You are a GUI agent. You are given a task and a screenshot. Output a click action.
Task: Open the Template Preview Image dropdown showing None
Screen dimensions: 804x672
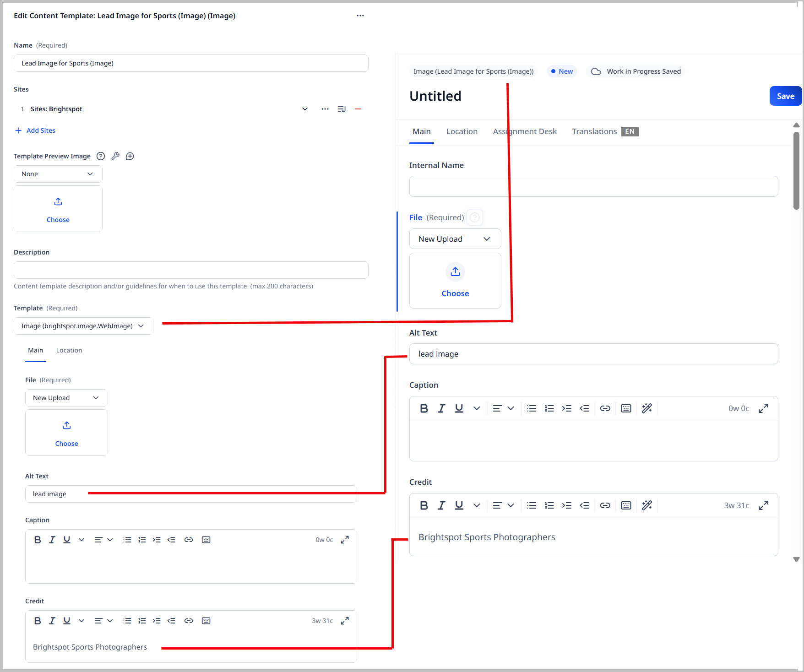(x=58, y=173)
